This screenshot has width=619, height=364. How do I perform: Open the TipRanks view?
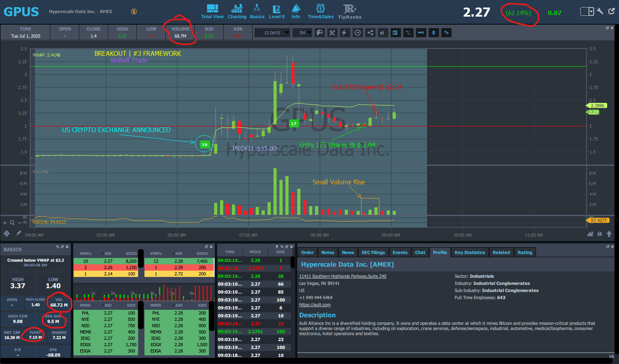click(x=349, y=11)
